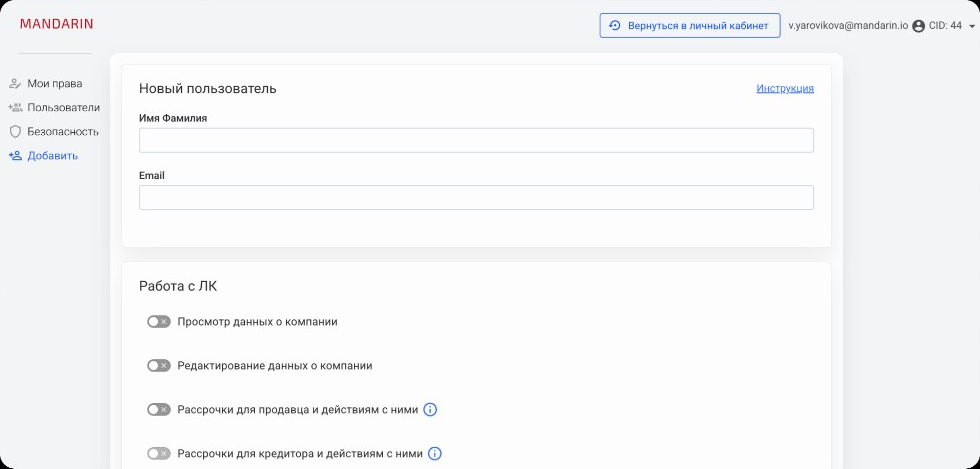
Task: Turn on 'Рассрочки для продавца' toggle
Action: point(159,410)
